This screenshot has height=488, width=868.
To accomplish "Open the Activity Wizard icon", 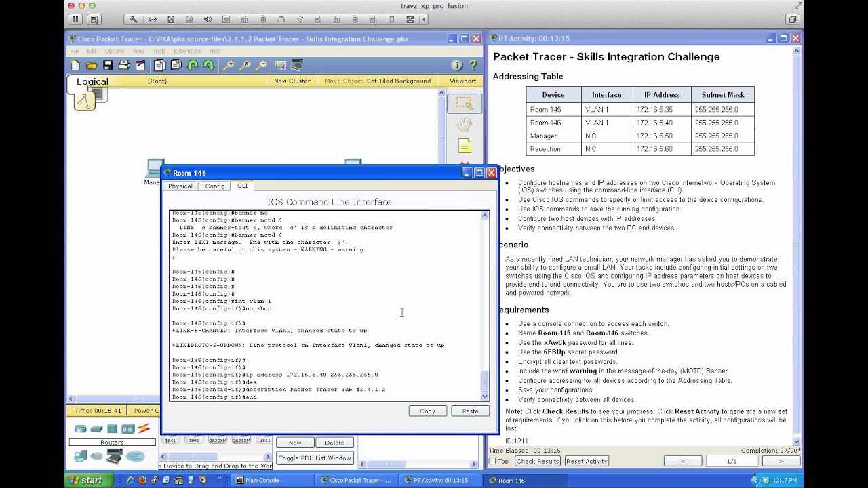I will tap(140, 66).
